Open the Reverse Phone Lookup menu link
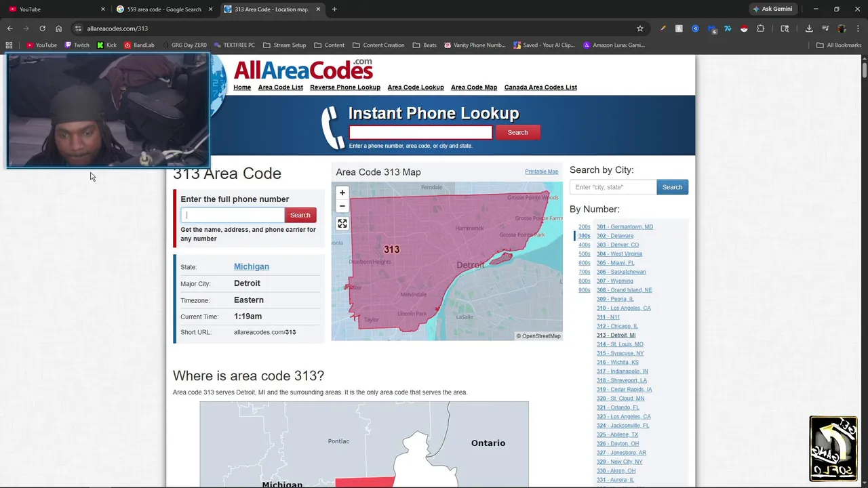The image size is (868, 488). (345, 87)
